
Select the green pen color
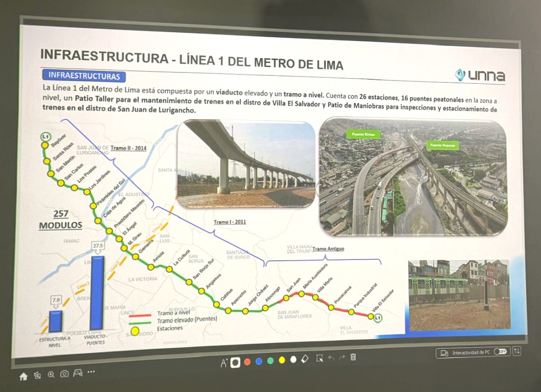click(x=270, y=361)
